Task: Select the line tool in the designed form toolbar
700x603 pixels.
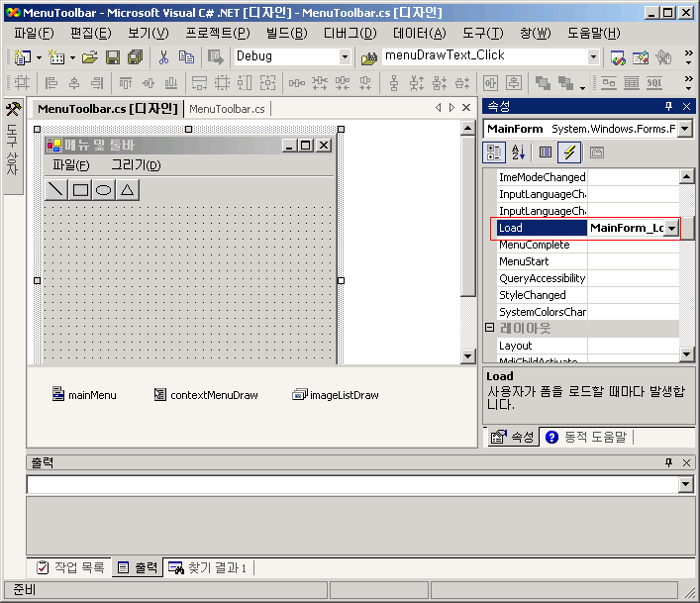Action: point(57,190)
